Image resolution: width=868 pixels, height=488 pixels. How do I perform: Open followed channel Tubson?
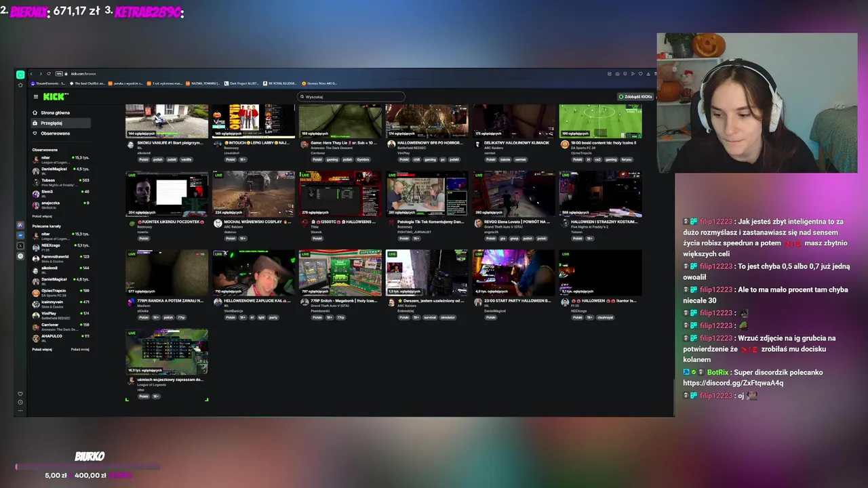[60, 182]
